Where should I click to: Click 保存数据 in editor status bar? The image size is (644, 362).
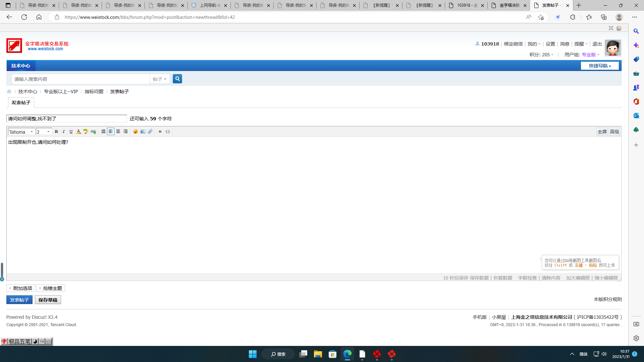click(x=479, y=278)
